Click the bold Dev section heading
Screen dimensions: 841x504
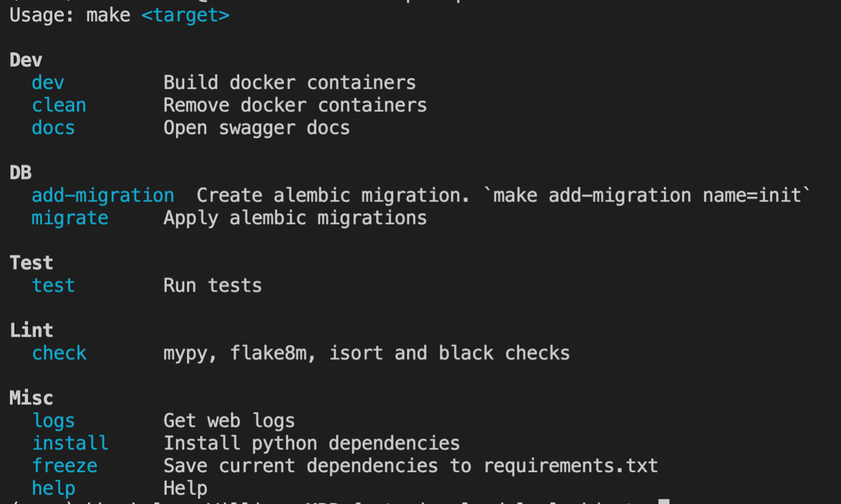click(x=26, y=60)
